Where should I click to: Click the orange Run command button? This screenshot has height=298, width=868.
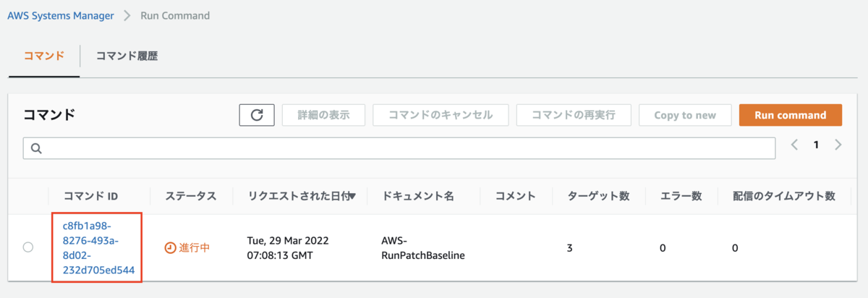click(791, 115)
